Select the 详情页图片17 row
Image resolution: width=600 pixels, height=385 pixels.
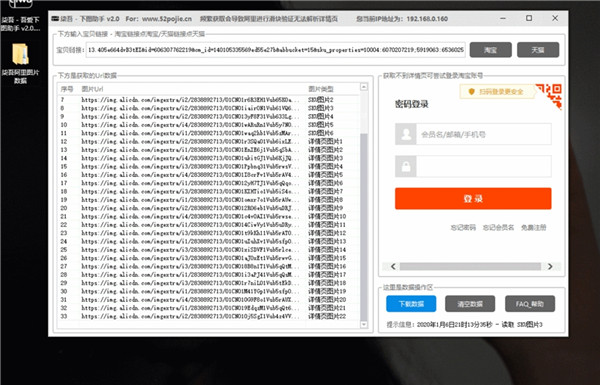[x=209, y=275]
